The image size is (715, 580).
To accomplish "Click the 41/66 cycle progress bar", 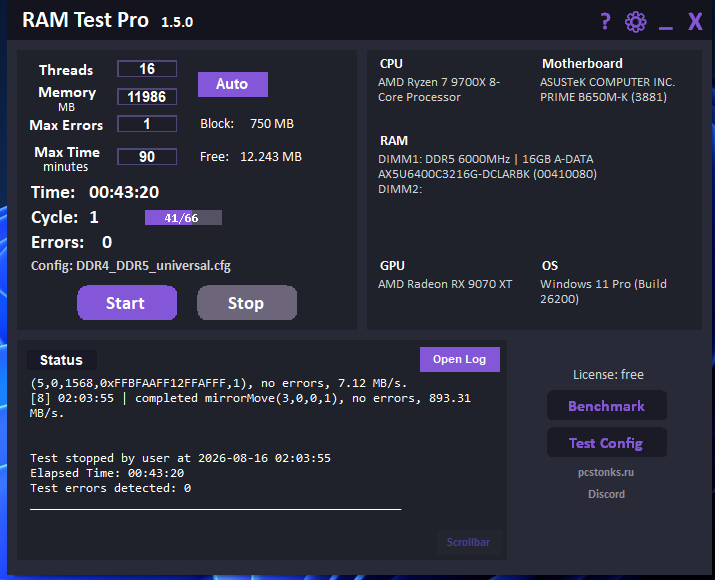I will click(x=183, y=218).
